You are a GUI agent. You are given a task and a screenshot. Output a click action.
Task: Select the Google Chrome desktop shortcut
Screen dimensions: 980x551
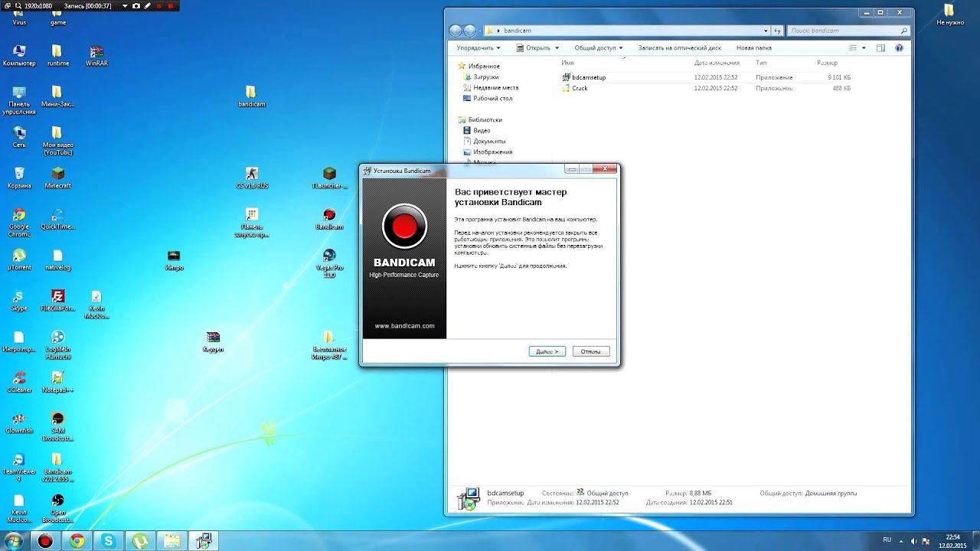[19, 223]
